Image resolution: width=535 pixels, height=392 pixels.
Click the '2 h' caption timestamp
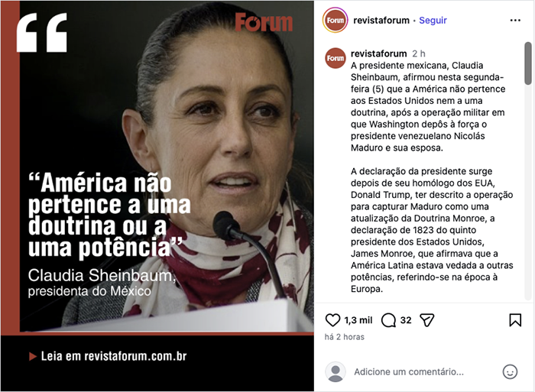click(419, 53)
